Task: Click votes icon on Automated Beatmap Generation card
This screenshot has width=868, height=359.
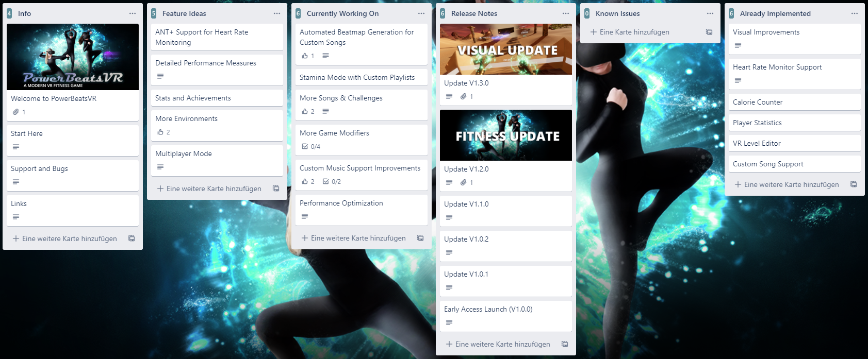Action: (305, 56)
